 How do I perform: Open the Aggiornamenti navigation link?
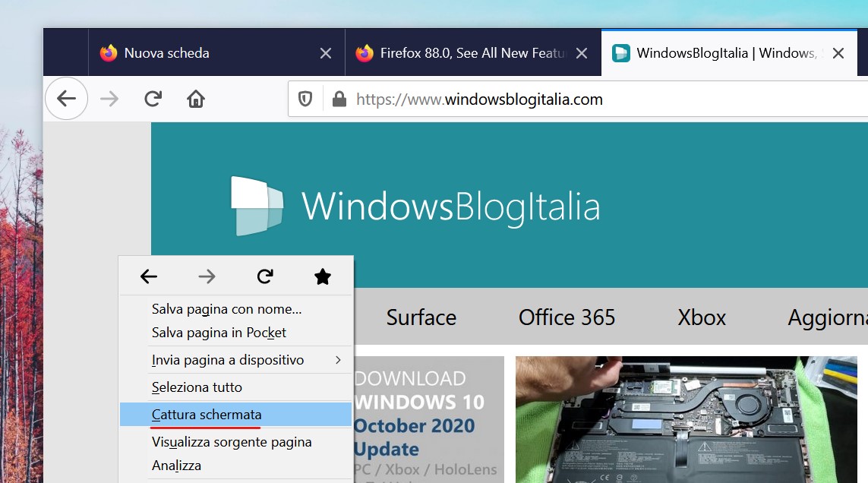(x=828, y=318)
